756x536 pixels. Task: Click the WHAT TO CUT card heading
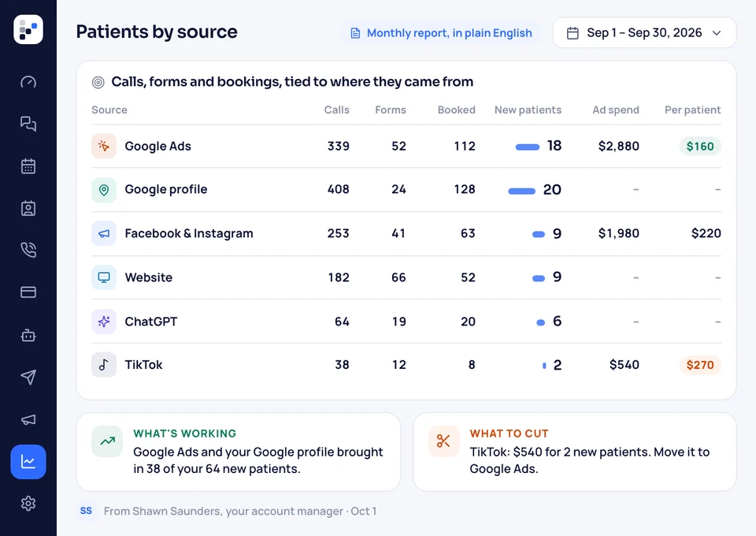[510, 434]
